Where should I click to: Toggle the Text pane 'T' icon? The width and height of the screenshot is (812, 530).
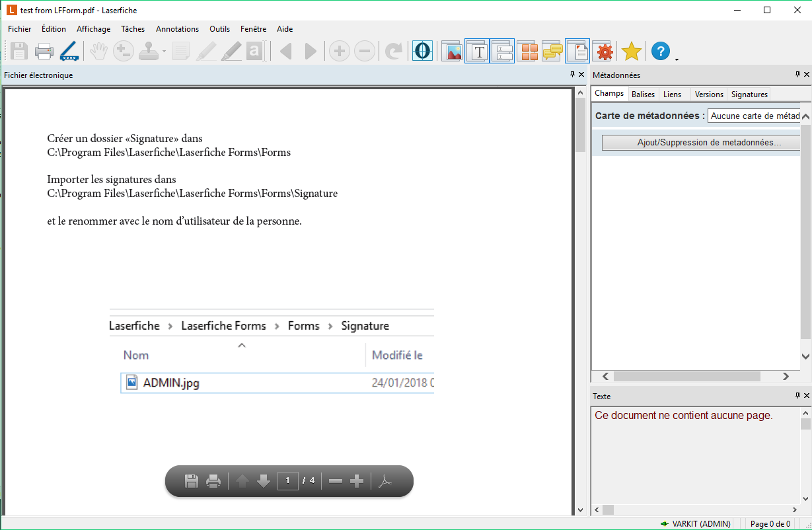coord(478,51)
